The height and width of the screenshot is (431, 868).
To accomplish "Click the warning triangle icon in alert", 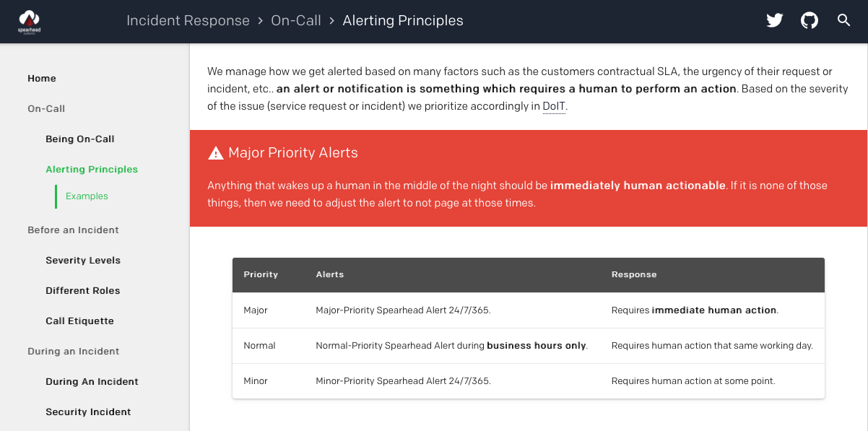I will 215,153.
